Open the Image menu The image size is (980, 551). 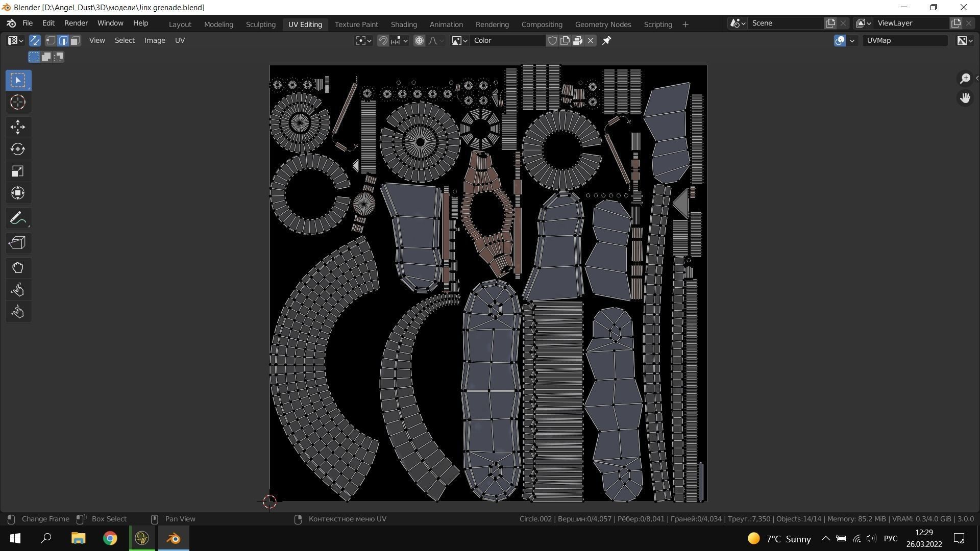pos(155,40)
